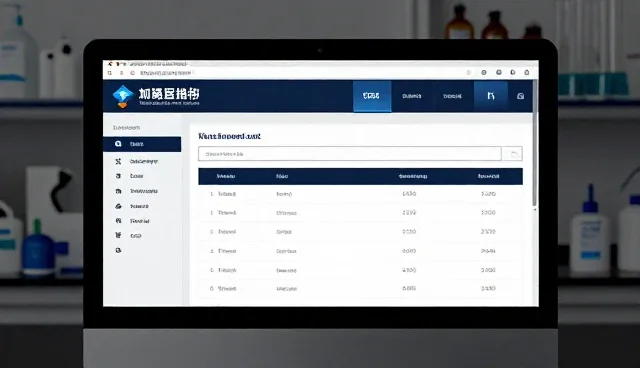Click the icon of the seventh sidebar item
This screenshot has width=640, height=368.
point(118,235)
